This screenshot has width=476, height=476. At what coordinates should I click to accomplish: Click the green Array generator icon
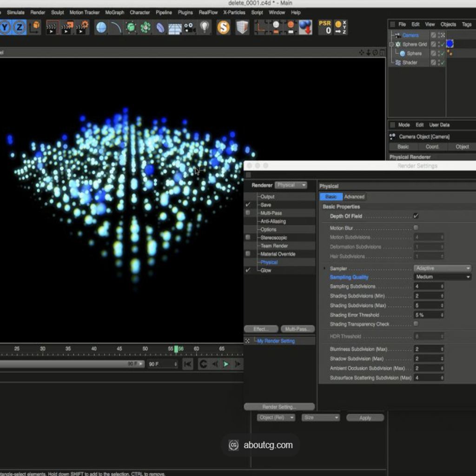pos(145,27)
